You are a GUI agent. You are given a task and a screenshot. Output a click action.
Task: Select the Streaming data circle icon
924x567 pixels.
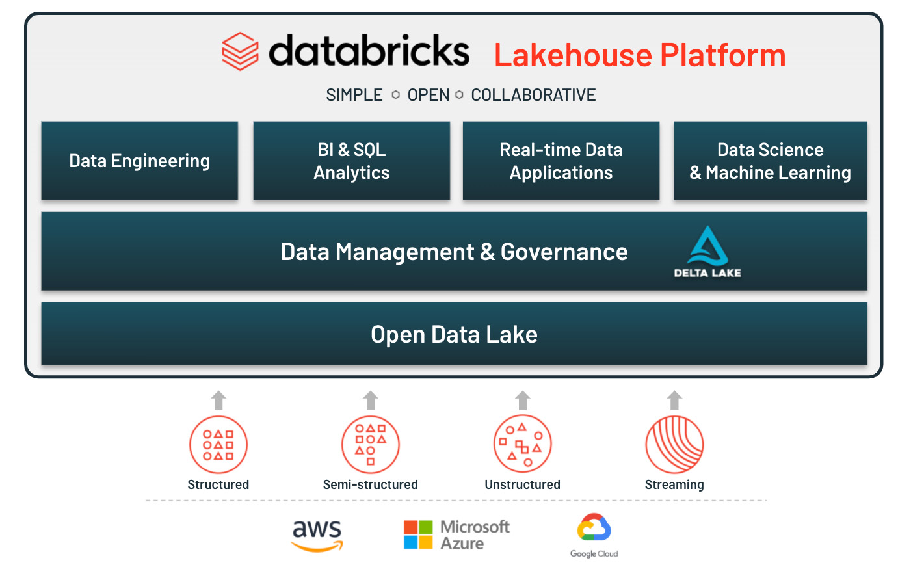pos(674,445)
